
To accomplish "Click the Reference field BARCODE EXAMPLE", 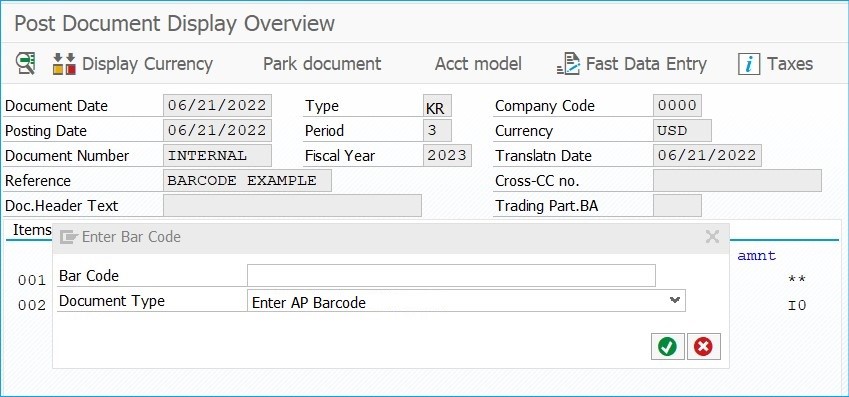I will (247, 180).
